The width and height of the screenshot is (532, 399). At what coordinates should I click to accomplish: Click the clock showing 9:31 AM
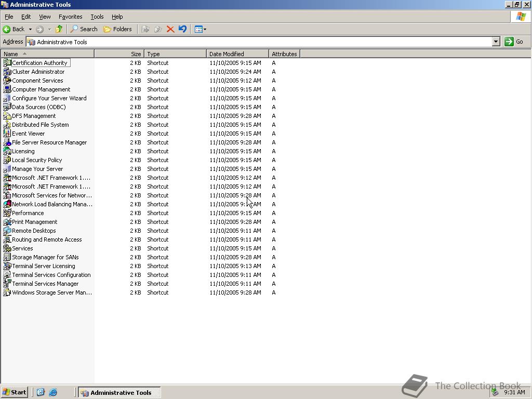514,392
